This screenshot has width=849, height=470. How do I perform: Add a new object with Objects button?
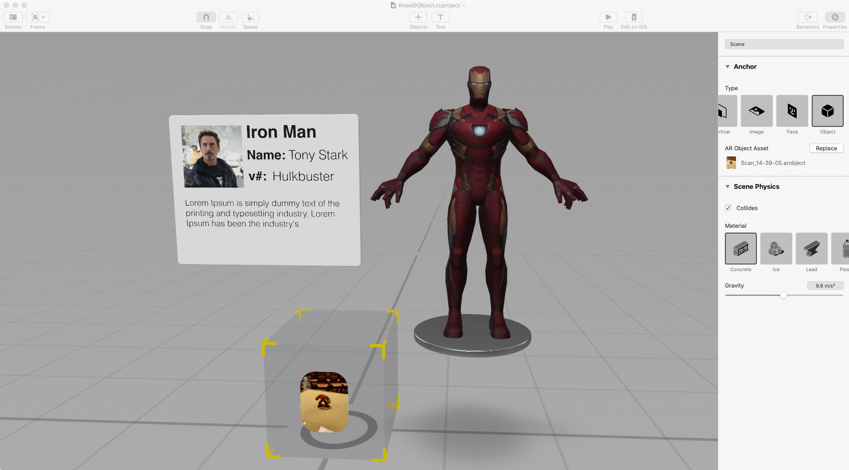(x=418, y=17)
